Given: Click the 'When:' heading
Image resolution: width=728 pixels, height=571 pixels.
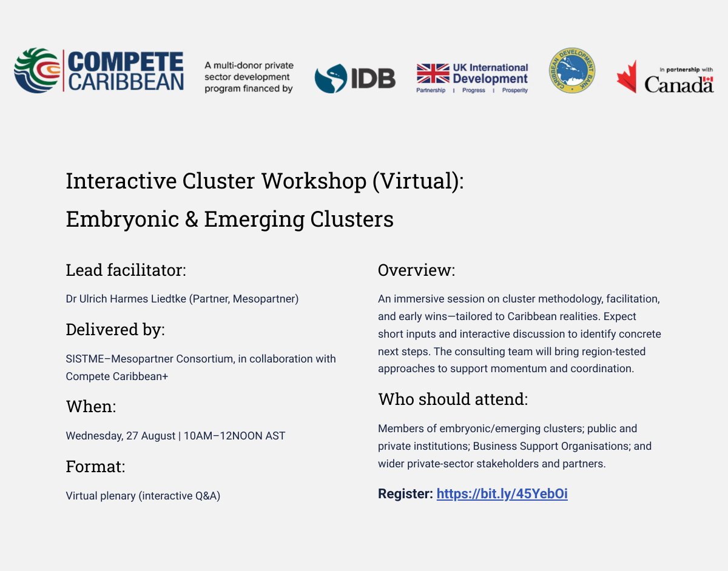Looking at the screenshot, I should 90,407.
